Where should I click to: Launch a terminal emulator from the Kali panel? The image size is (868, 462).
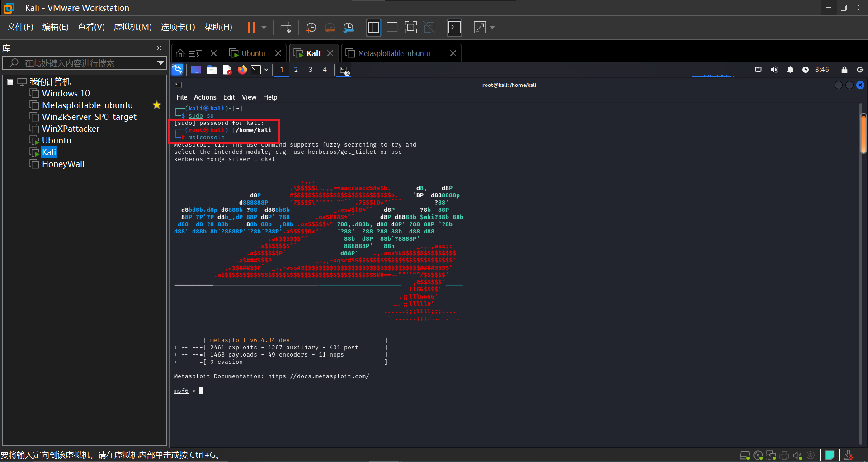pos(256,70)
